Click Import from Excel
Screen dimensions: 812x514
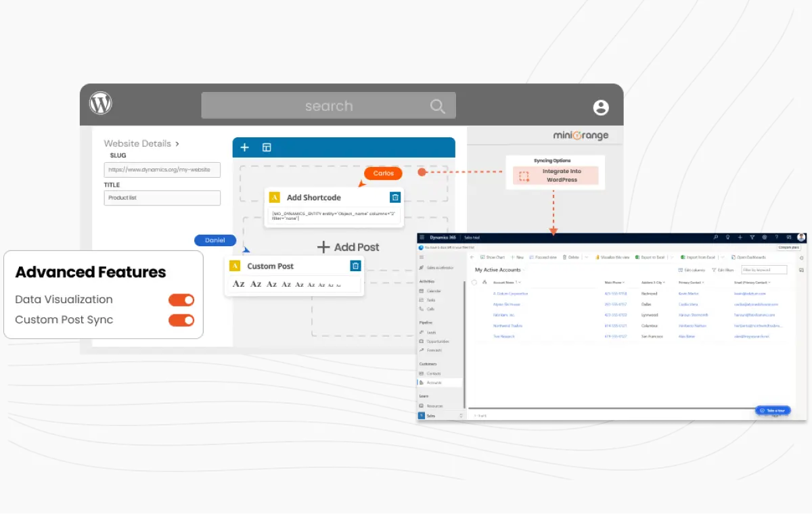[x=698, y=258]
